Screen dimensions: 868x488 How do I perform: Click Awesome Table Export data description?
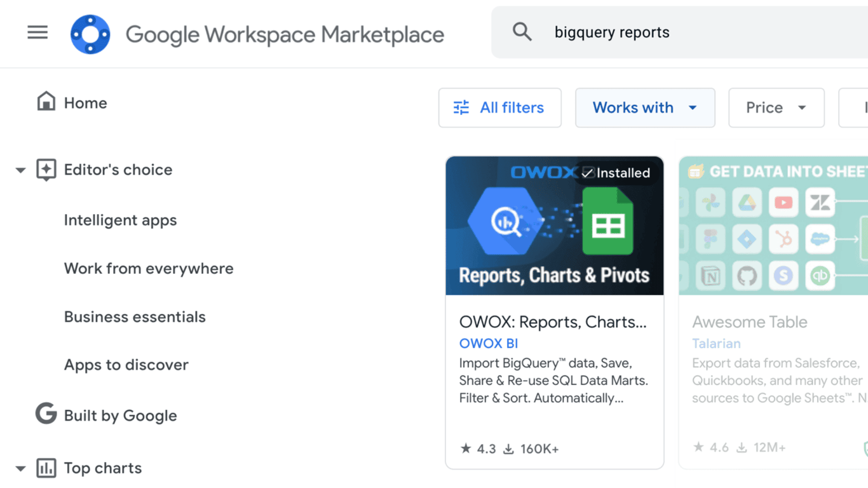(780, 381)
